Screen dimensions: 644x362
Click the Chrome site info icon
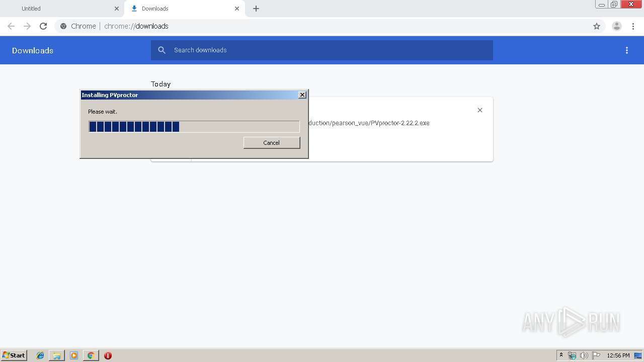coord(63,26)
